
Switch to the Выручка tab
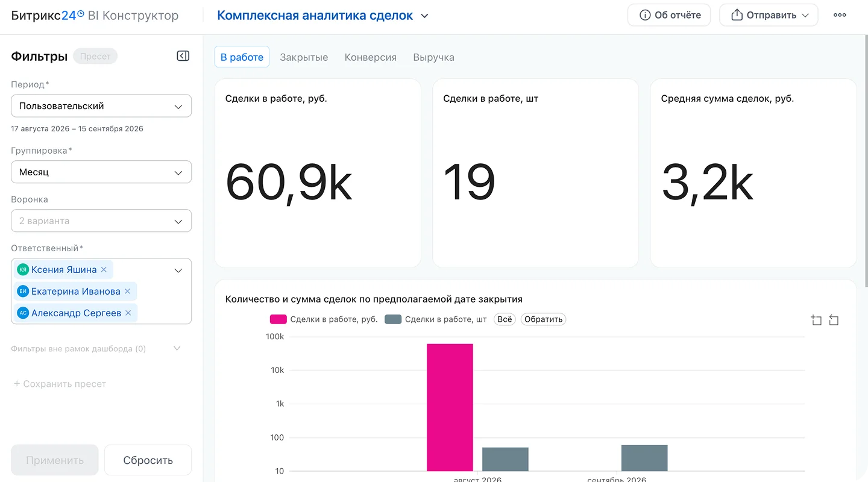[x=433, y=57]
